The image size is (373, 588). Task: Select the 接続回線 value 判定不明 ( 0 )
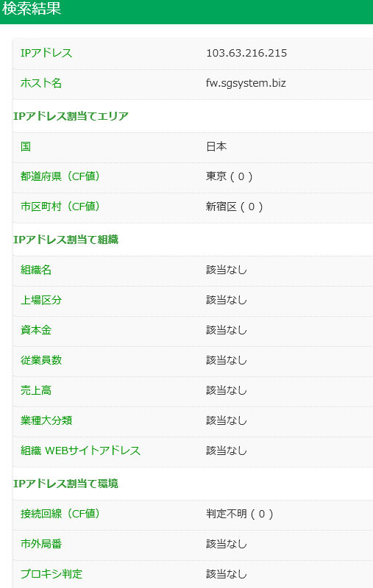pos(240,514)
